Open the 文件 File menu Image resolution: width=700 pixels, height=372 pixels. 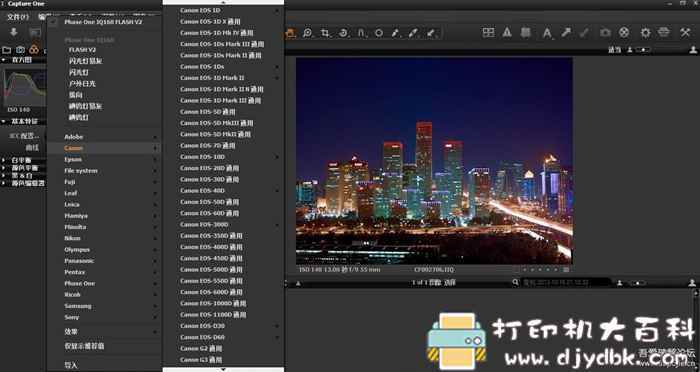click(x=18, y=17)
